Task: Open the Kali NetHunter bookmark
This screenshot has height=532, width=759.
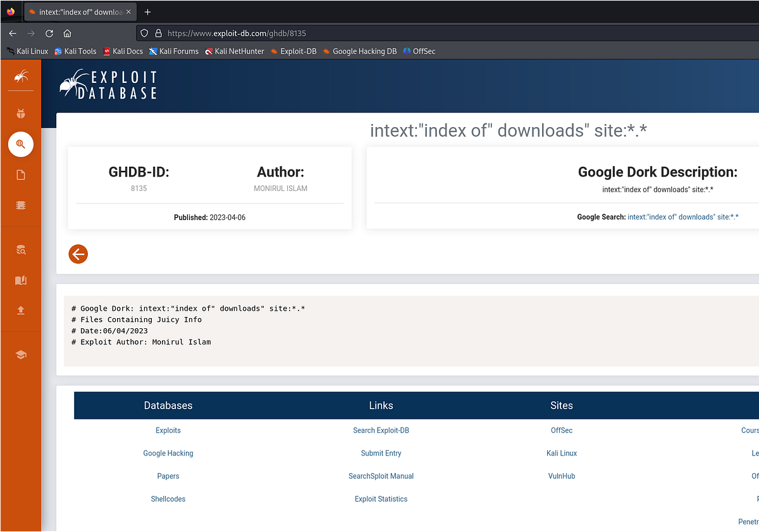Action: point(234,51)
